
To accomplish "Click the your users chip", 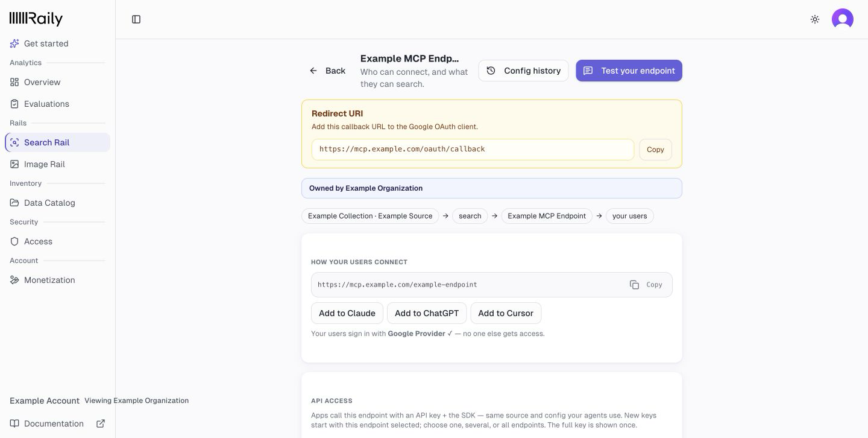I will [x=629, y=216].
